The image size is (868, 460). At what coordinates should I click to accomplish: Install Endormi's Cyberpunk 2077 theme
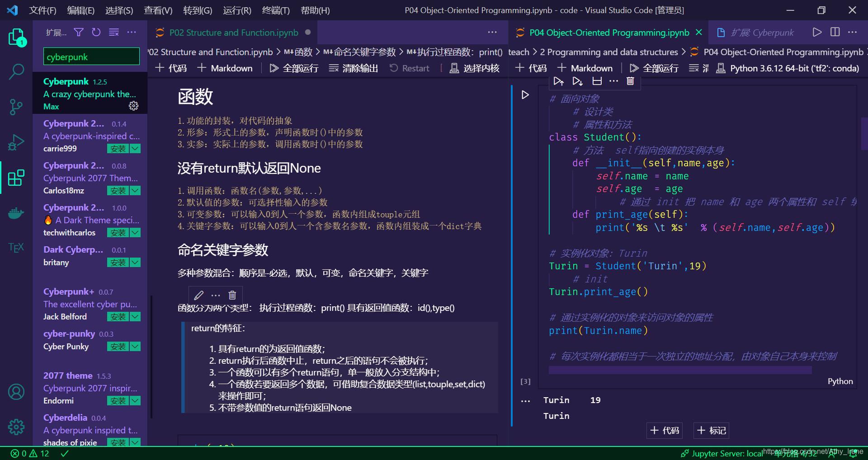click(118, 400)
